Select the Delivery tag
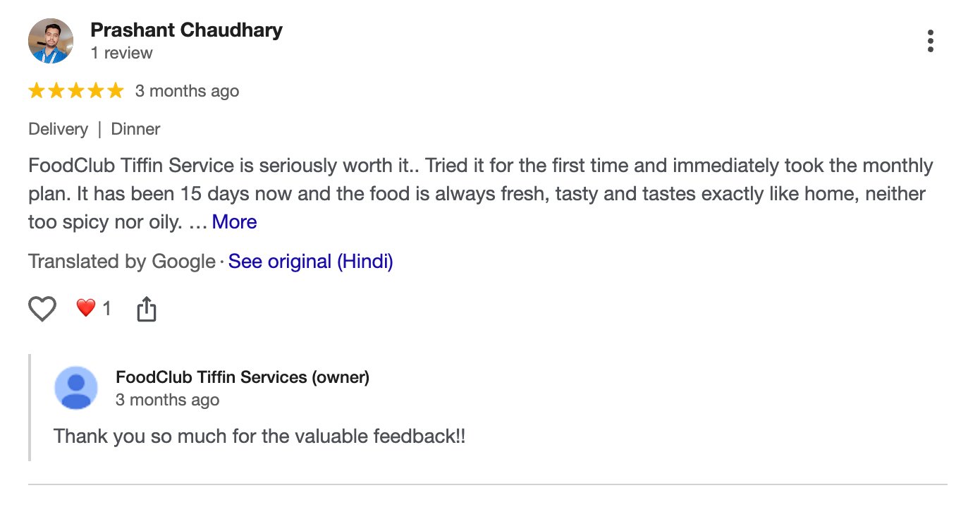 tap(58, 129)
